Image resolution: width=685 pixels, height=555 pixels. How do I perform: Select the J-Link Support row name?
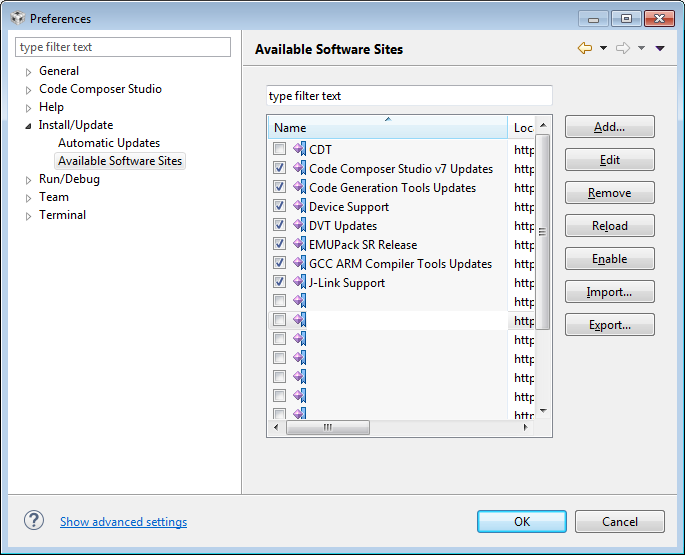pos(347,283)
